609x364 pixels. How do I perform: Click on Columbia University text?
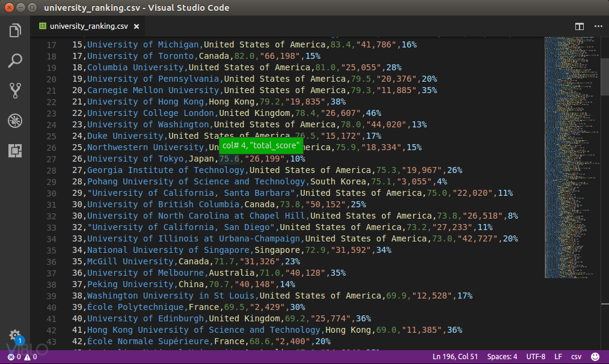point(135,67)
